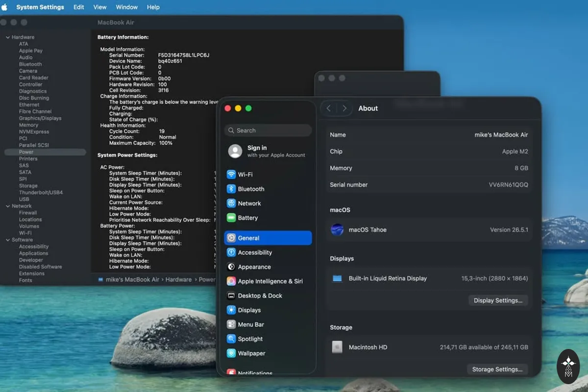This screenshot has width=588, height=392.
Task: Select Graphics/Displays in hardware list
Action: click(40, 118)
